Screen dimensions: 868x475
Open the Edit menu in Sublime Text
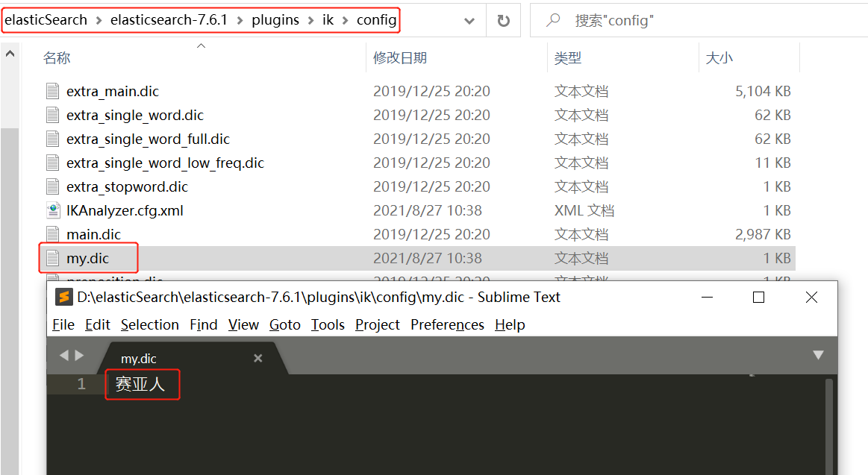(98, 324)
